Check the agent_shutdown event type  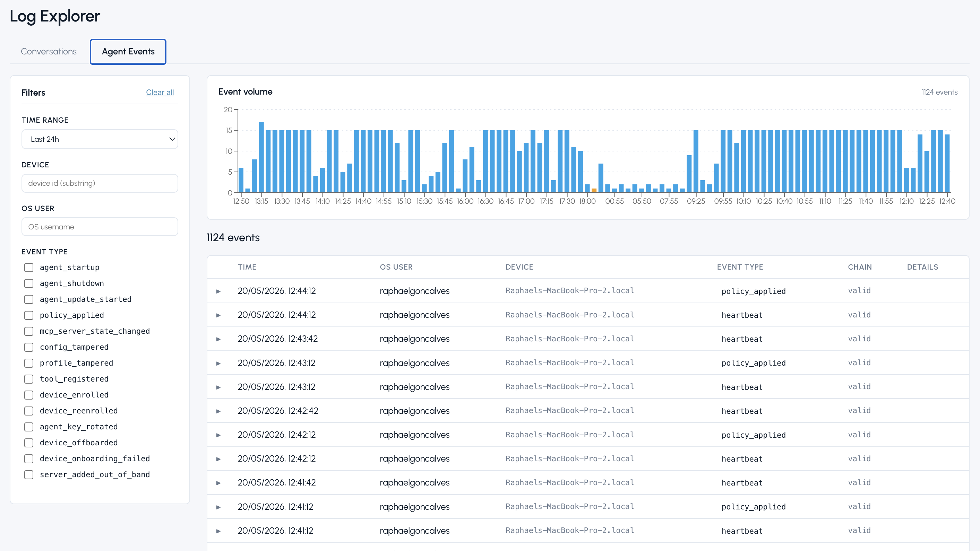(29, 283)
